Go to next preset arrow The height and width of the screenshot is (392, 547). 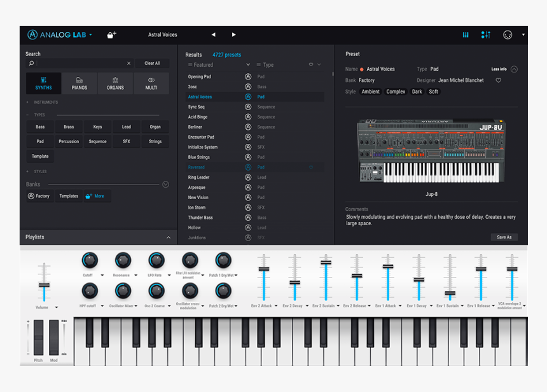(233, 34)
